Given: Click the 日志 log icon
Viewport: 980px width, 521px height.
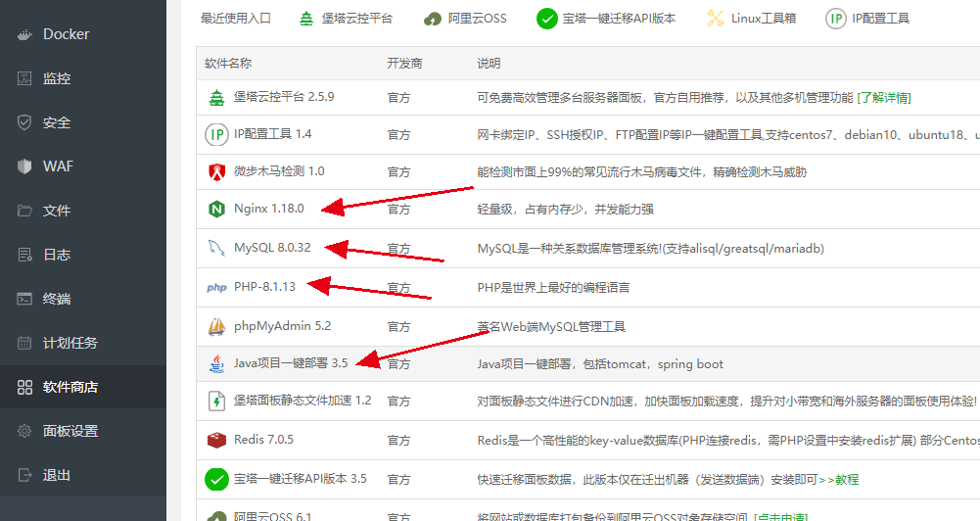Looking at the screenshot, I should point(24,255).
